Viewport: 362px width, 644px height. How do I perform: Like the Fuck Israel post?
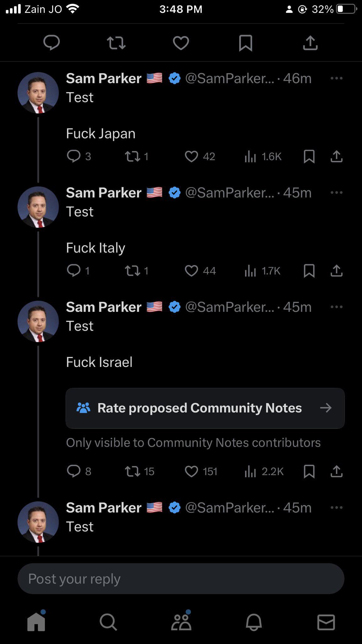tap(191, 471)
